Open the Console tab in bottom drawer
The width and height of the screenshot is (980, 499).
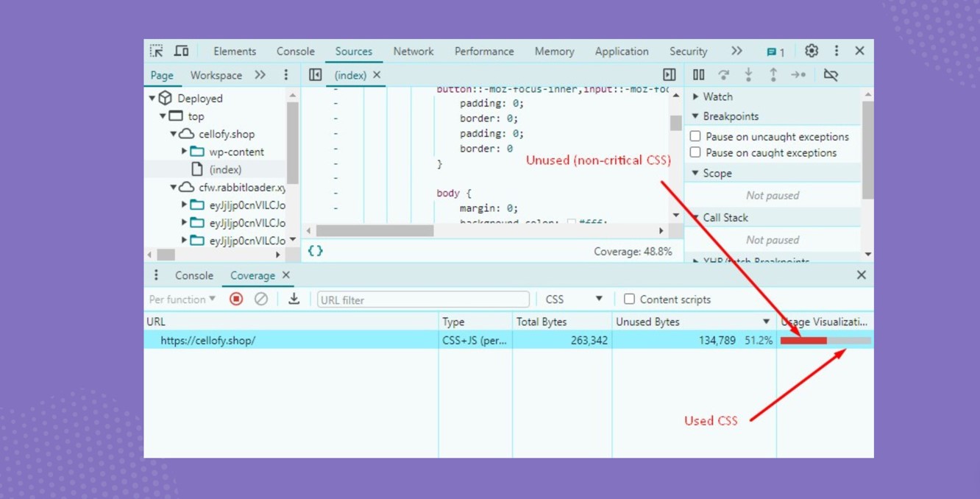193,275
